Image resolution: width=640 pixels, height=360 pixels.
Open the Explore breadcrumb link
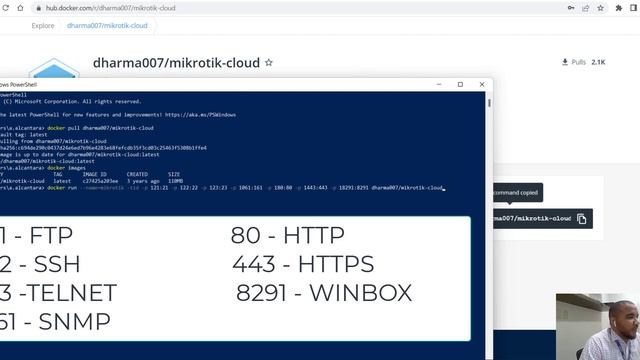[x=43, y=26]
